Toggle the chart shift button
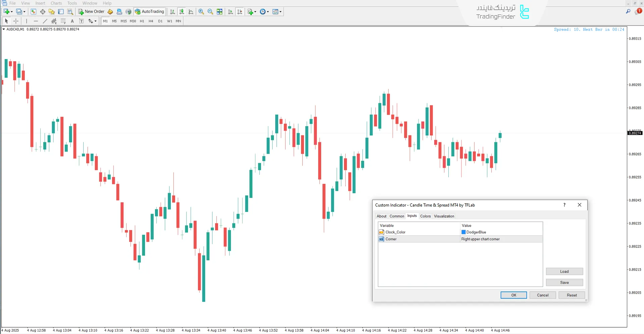Image resolution: width=644 pixels, height=334 pixels. point(240,12)
